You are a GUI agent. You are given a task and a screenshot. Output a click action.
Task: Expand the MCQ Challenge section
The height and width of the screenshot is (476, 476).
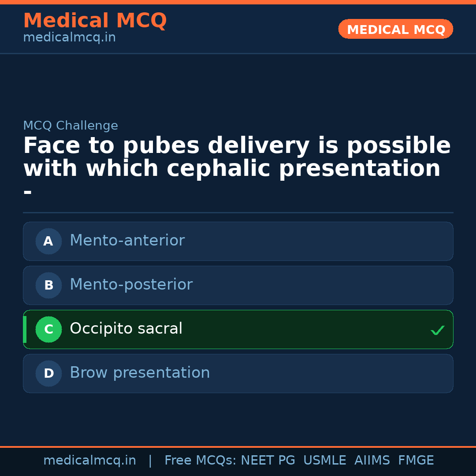coord(71,125)
